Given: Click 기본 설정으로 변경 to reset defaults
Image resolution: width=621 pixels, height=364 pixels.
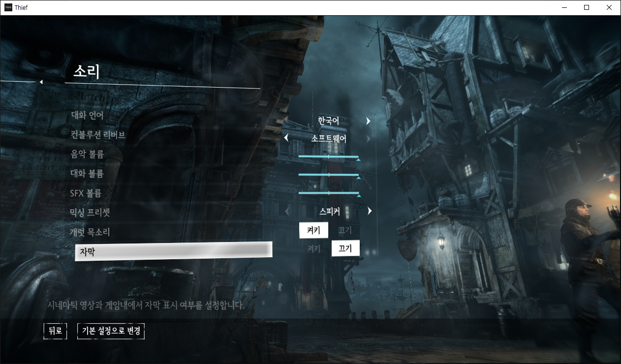Looking at the screenshot, I should tap(111, 331).
